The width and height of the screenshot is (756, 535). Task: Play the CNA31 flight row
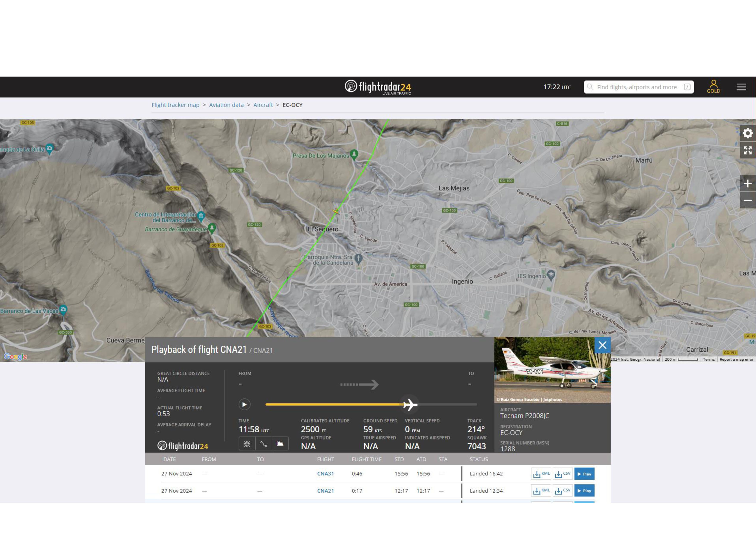coord(584,474)
